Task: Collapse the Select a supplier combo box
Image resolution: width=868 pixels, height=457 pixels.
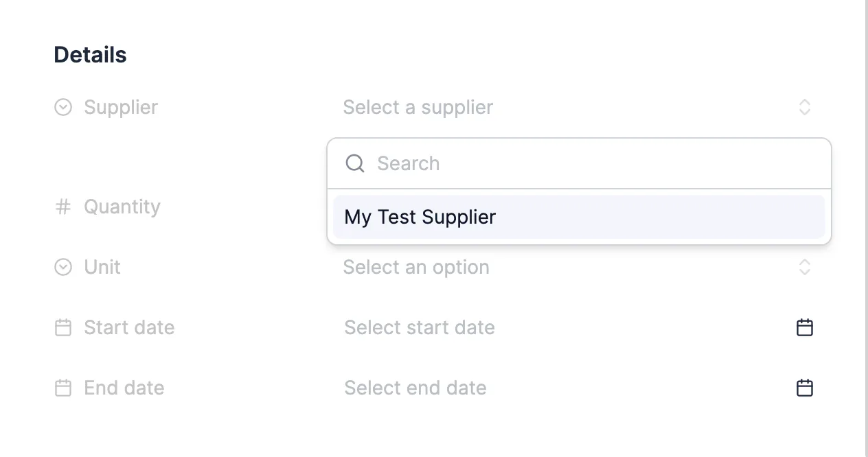Action: pyautogui.click(x=578, y=107)
